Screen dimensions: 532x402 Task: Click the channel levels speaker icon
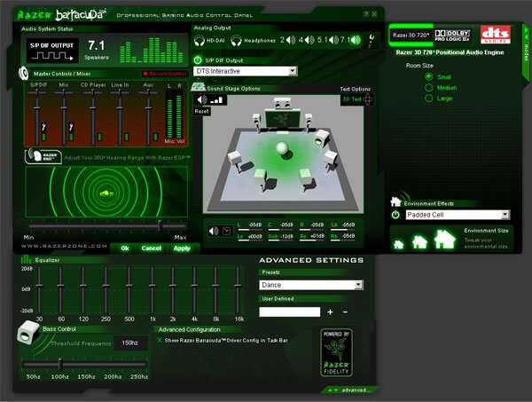214,232
